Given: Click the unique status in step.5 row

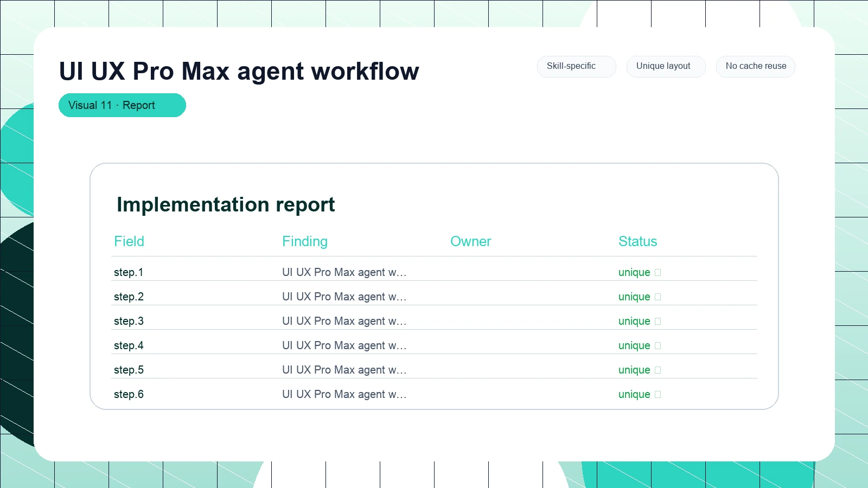Looking at the screenshot, I should (640, 370).
